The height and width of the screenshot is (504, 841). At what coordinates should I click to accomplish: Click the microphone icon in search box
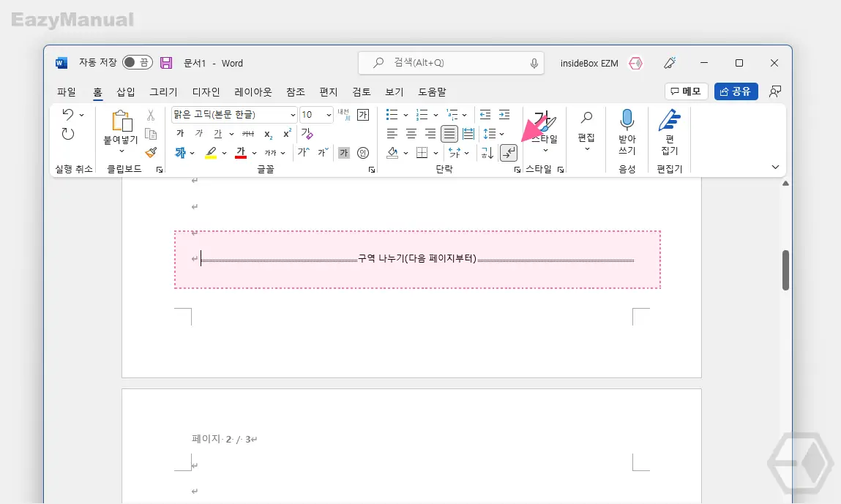534,63
